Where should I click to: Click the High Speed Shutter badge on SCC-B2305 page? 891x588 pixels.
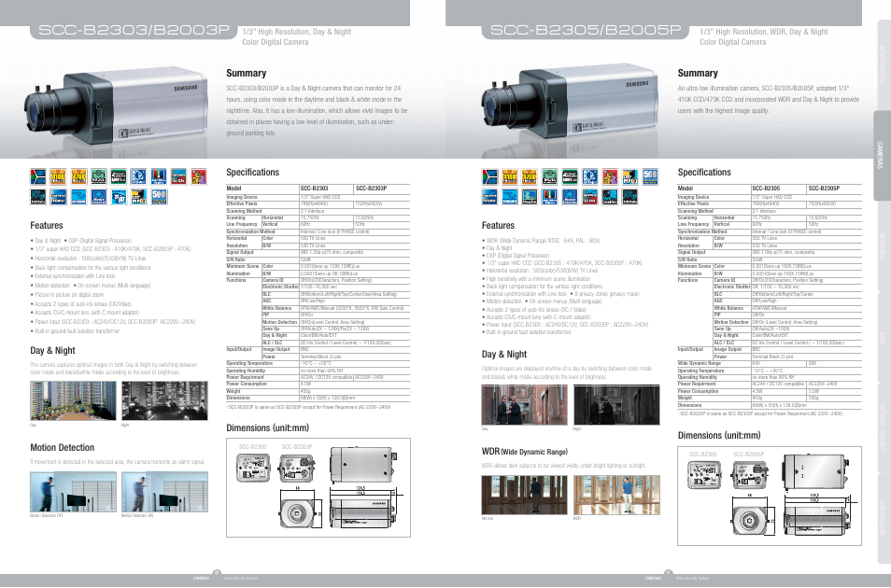(x=489, y=197)
